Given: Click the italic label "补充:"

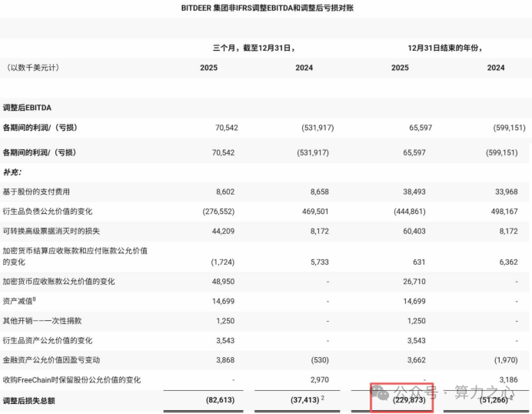Looking at the screenshot, I should [12, 172].
